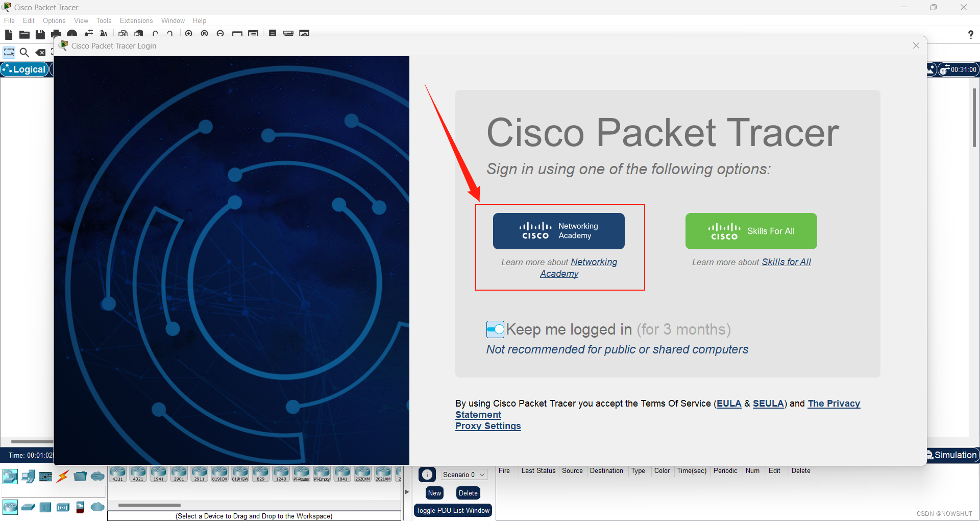Viewport: 980px width, 521px height.
Task: Open the Tools menu
Action: click(x=104, y=20)
